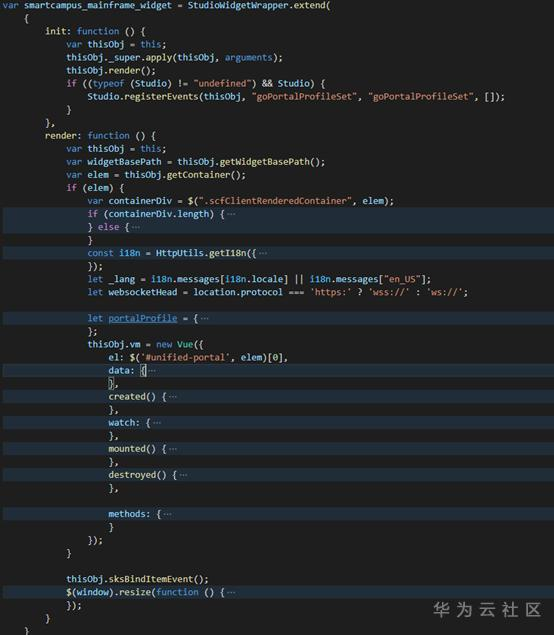Click the arguments keyword

(x=249, y=58)
